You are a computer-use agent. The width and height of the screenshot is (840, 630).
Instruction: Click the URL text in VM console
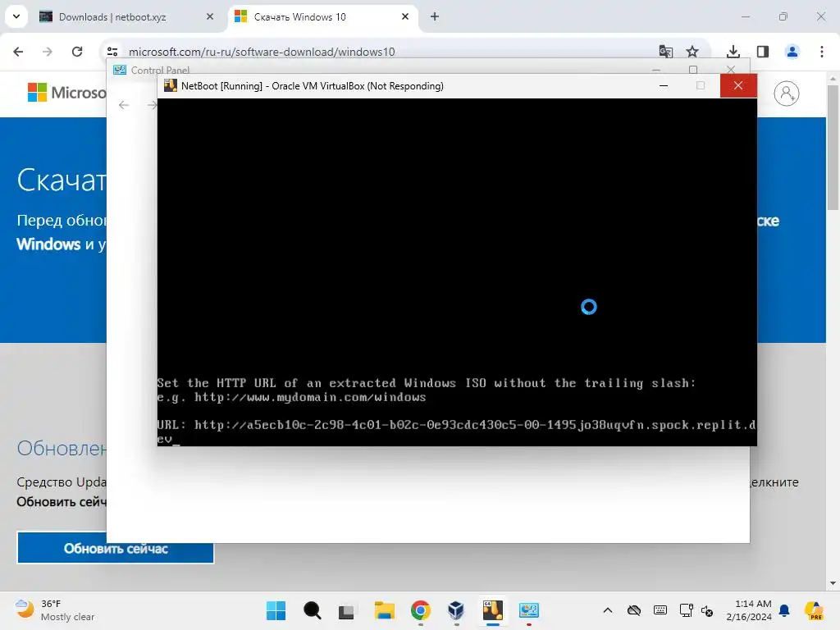tap(456, 431)
